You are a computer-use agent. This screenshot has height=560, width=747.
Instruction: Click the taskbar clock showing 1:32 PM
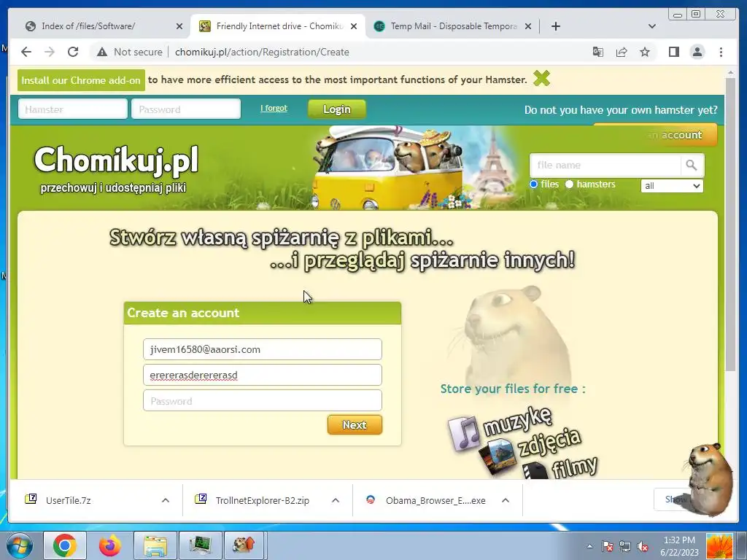point(679,546)
